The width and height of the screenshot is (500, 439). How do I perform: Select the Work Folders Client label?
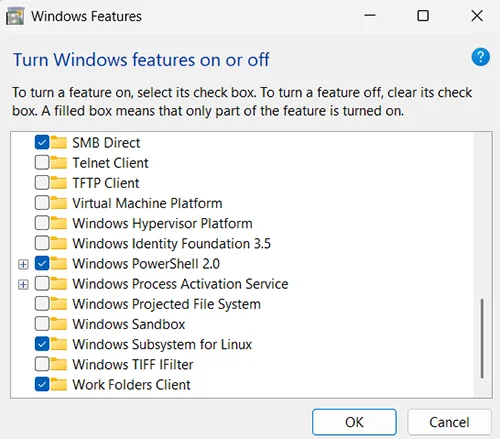tap(131, 385)
